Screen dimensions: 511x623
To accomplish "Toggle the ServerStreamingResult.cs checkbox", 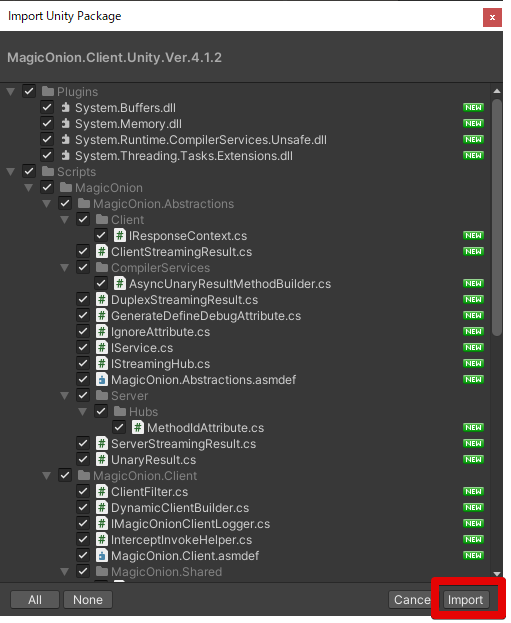I will 83,443.
